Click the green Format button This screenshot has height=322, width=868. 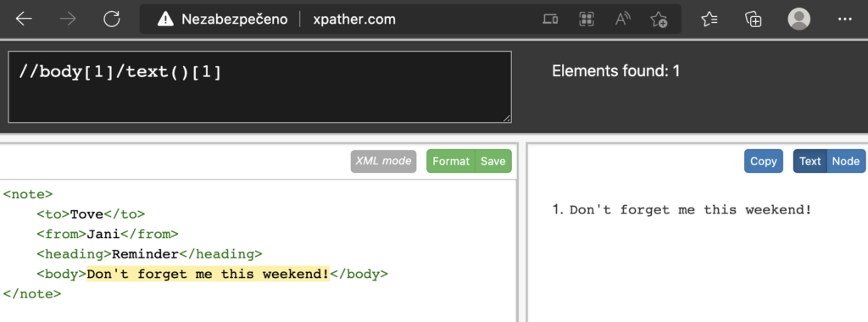[451, 161]
